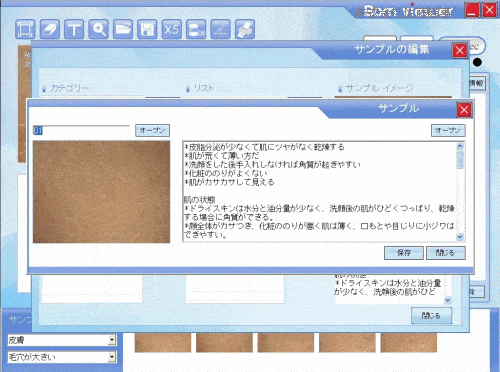500x372 pixels.
Task: Click description scrollbar down arrow
Action: point(460,237)
